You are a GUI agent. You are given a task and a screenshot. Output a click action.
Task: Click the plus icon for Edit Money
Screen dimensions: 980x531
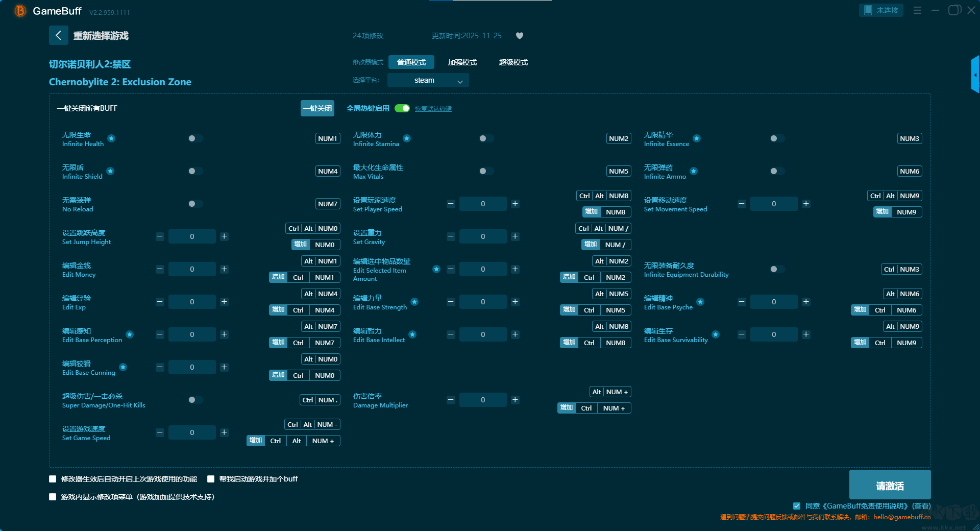pyautogui.click(x=224, y=269)
